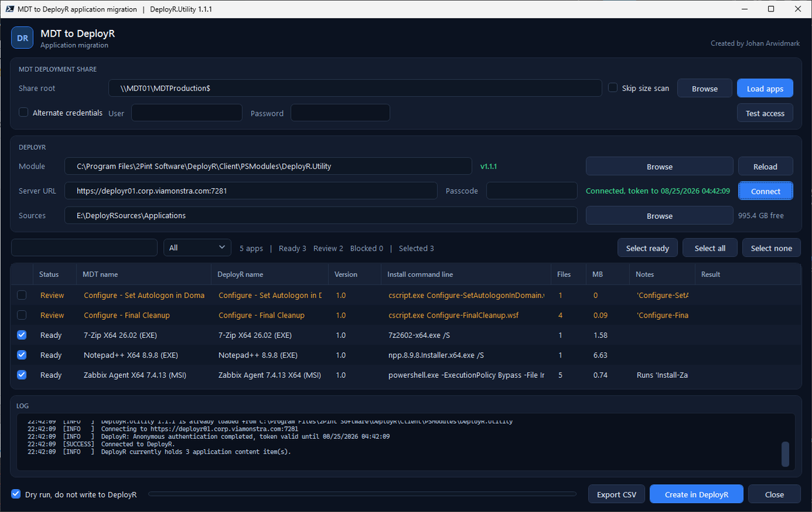Uncheck the Notepad++ X64 8.9.8 row checkbox

tap(22, 355)
